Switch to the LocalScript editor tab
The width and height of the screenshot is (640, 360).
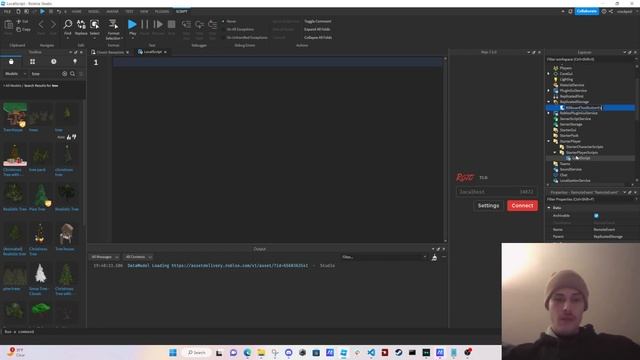(152, 52)
